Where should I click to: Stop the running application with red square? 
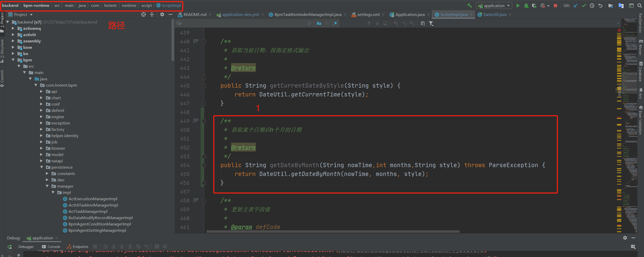555,6
